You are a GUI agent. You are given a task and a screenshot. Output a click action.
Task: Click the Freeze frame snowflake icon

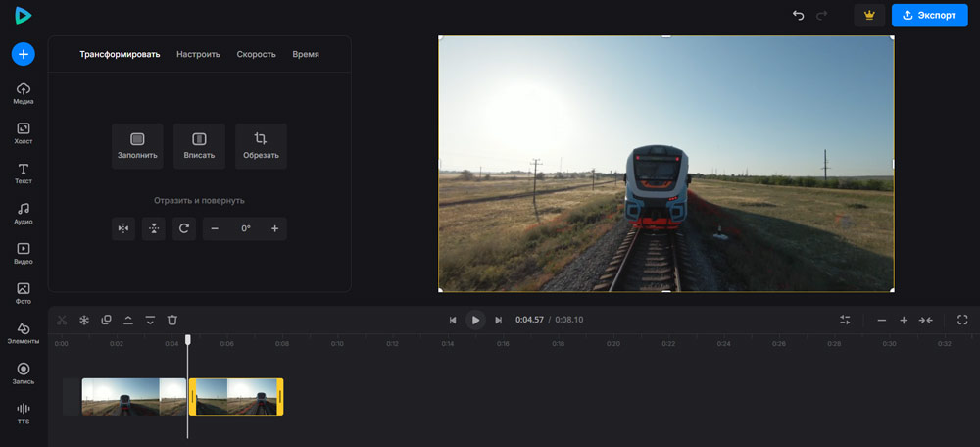click(84, 320)
